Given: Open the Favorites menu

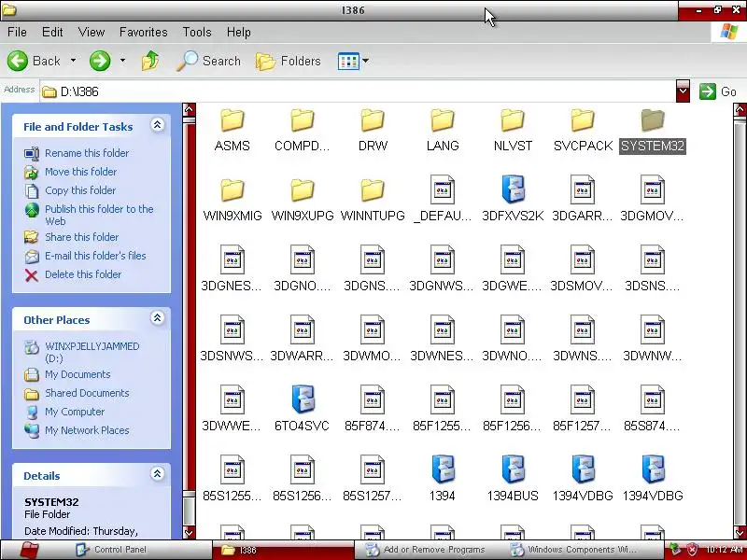Looking at the screenshot, I should (x=144, y=32).
